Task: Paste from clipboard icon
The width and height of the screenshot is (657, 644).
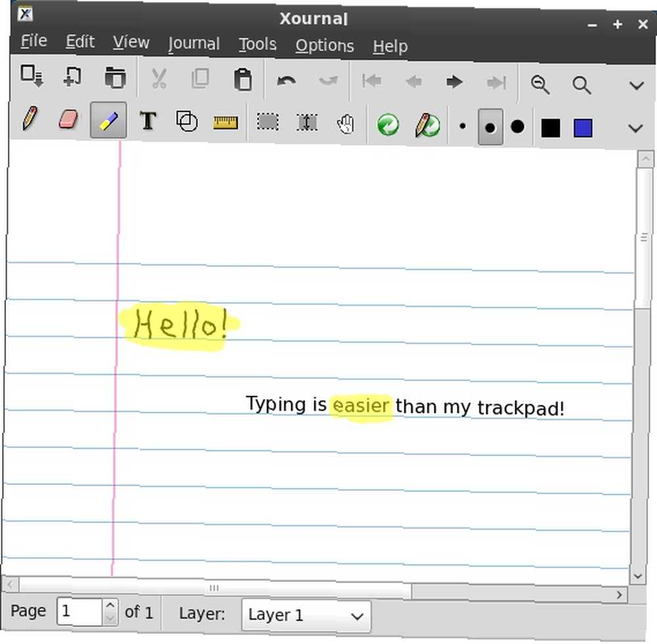Action: click(x=242, y=80)
